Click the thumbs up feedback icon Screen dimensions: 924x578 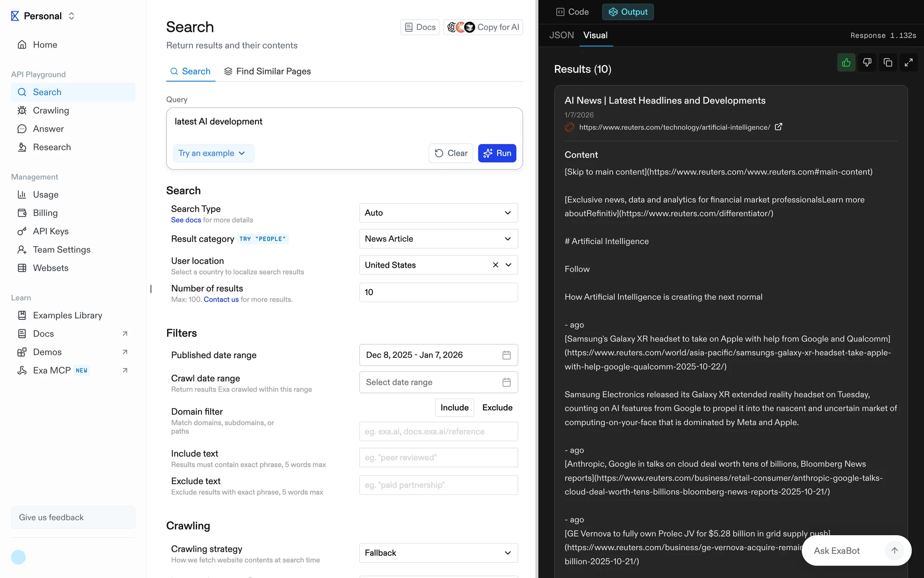(x=846, y=63)
